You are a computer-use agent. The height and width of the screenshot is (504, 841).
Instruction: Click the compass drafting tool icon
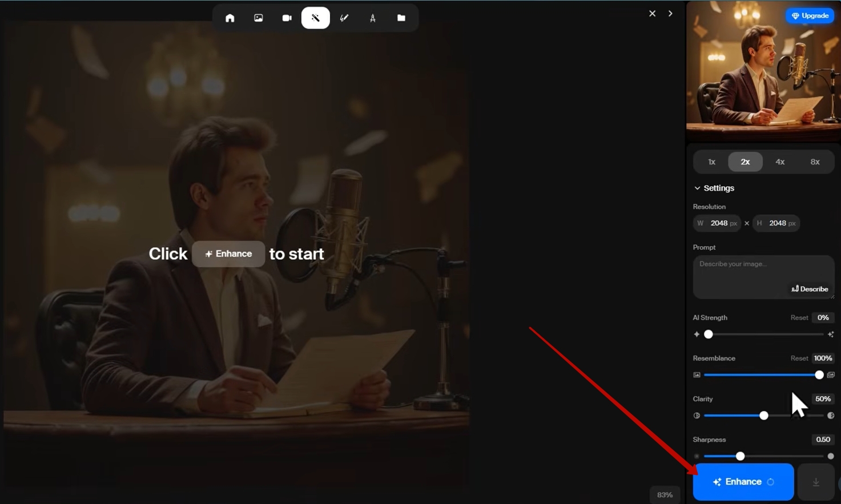[x=373, y=18]
